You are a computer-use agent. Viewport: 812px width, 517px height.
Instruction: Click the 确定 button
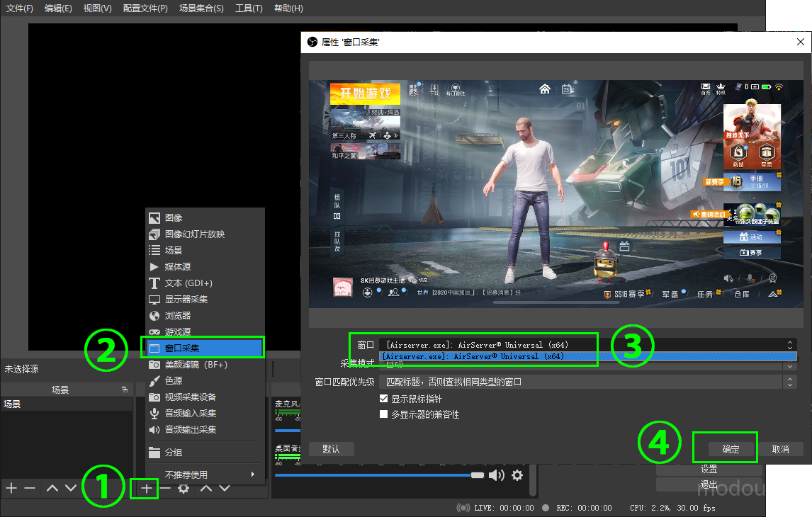(x=731, y=449)
